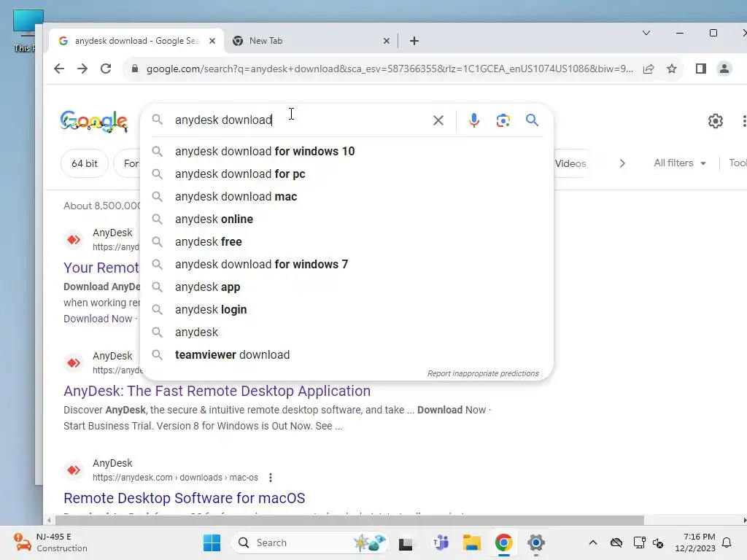Expand All filters dropdown
The width and height of the screenshot is (747, 560).
click(679, 163)
